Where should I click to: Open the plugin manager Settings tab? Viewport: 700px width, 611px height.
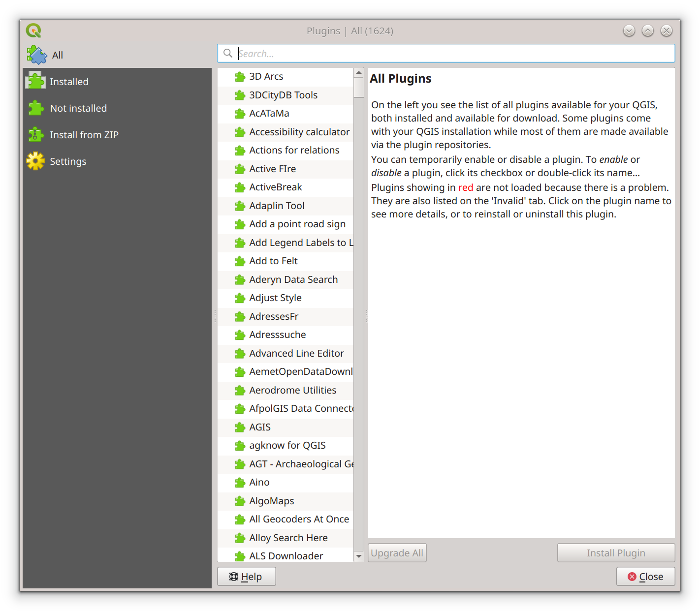(117, 161)
